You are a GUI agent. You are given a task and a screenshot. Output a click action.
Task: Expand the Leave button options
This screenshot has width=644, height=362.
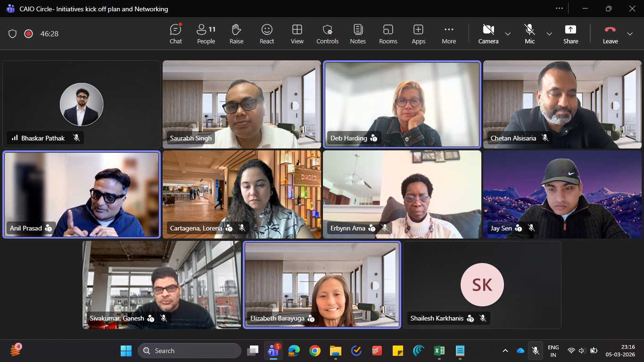[x=630, y=34]
